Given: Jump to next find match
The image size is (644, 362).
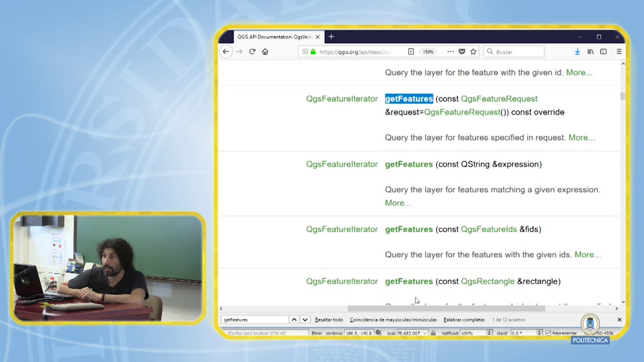Looking at the screenshot, I should [x=305, y=320].
